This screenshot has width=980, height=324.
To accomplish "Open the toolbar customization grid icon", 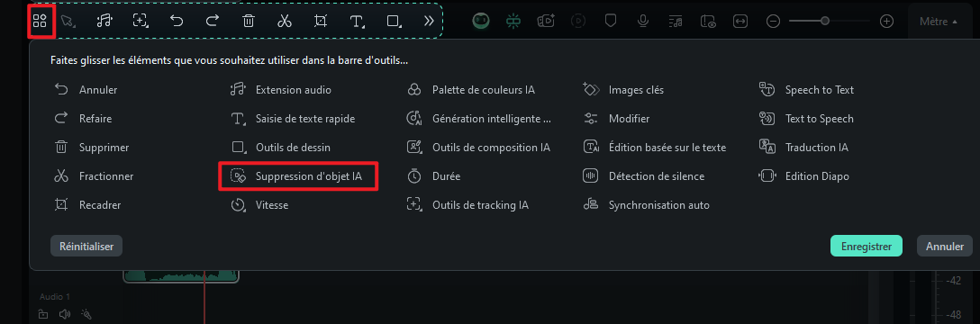I will coord(40,21).
